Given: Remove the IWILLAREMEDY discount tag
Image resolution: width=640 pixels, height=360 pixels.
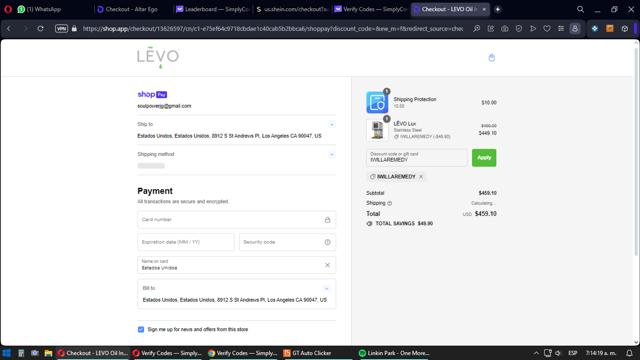Looking at the screenshot, I should tap(421, 177).
